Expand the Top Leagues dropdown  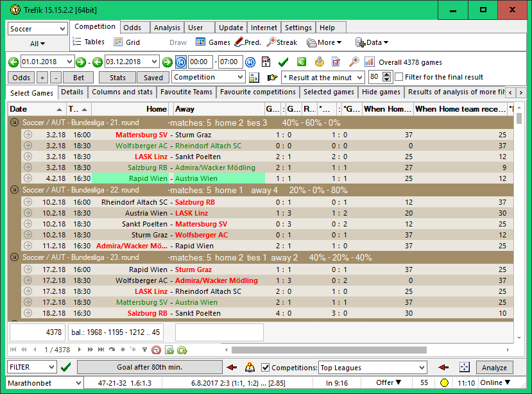coord(423,368)
